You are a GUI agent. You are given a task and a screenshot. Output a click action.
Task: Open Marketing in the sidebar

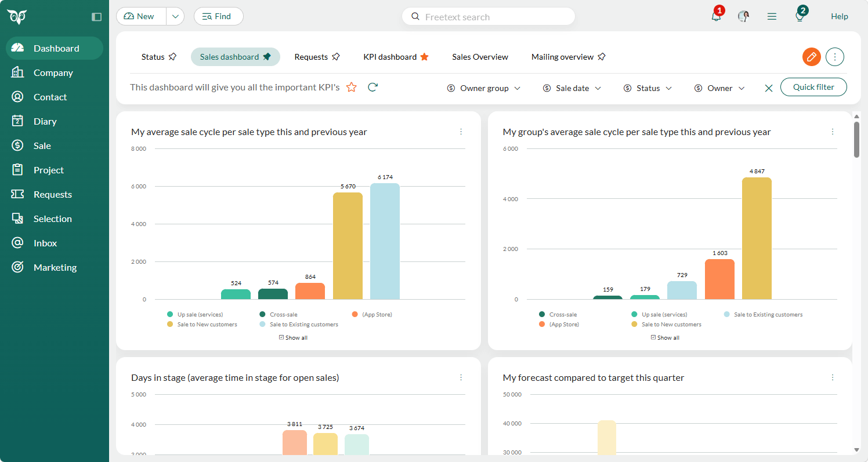point(55,267)
